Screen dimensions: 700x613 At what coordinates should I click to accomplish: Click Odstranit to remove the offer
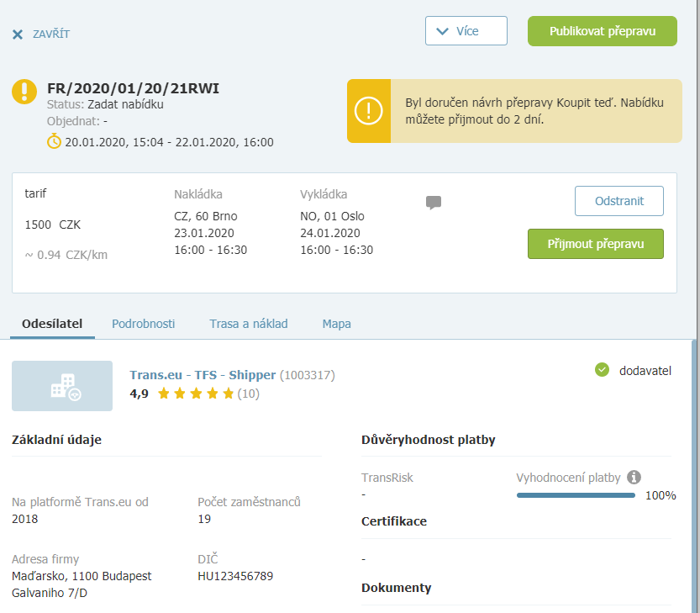(618, 201)
